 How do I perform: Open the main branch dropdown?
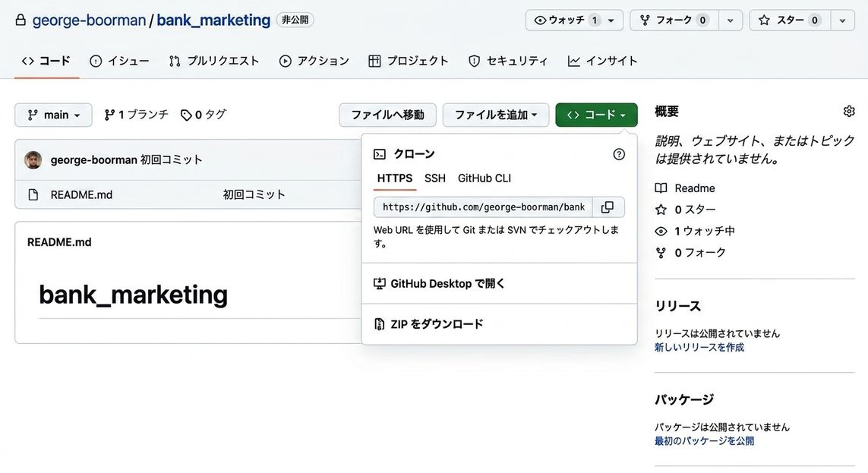54,115
